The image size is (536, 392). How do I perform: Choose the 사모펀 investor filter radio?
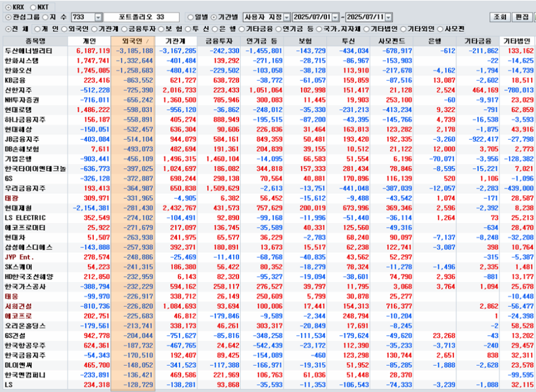point(441,28)
